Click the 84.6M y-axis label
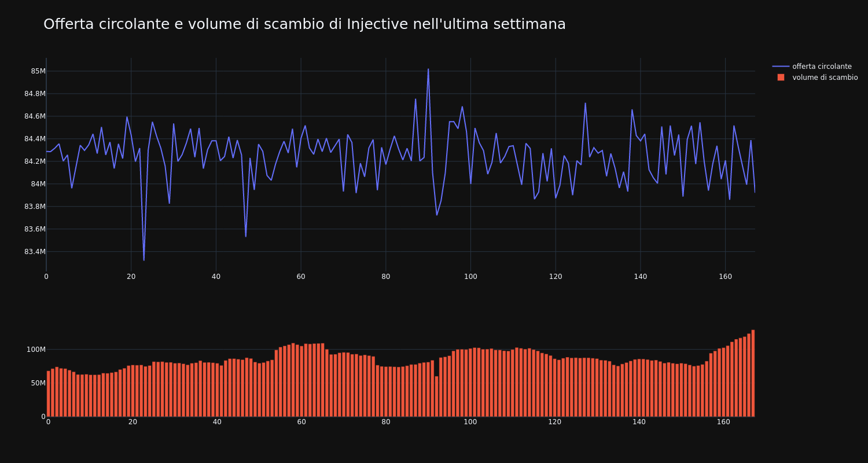This screenshot has height=463, width=868. click(x=35, y=116)
